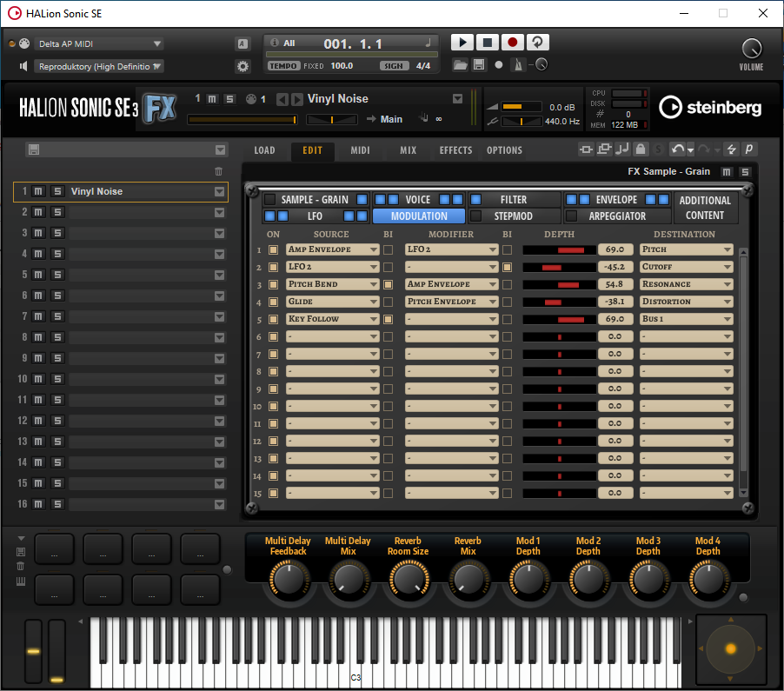784x691 pixels.
Task: Solo slot 1 Vinyl Noise
Action: point(57,191)
